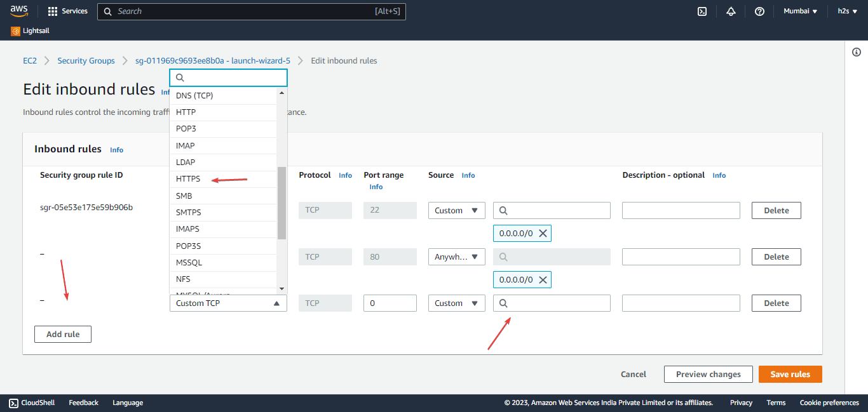868x412 pixels.
Task: Delete the new Custom TCP rule
Action: point(776,303)
